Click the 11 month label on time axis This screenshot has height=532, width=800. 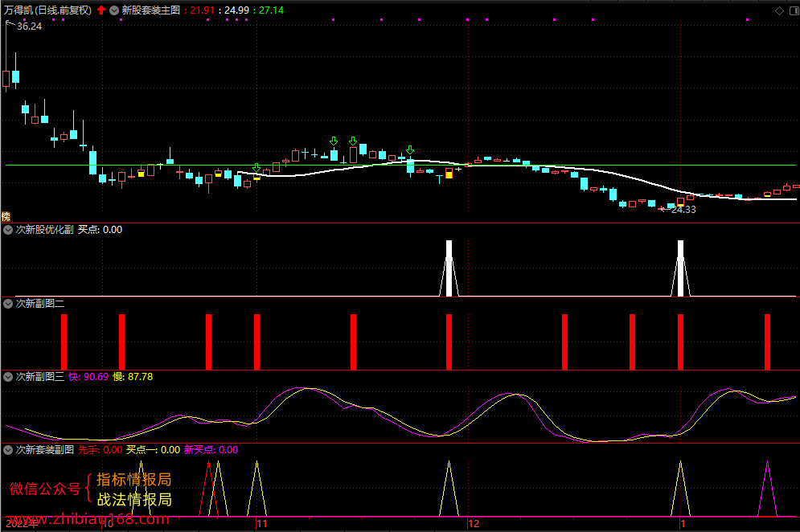coord(262,524)
